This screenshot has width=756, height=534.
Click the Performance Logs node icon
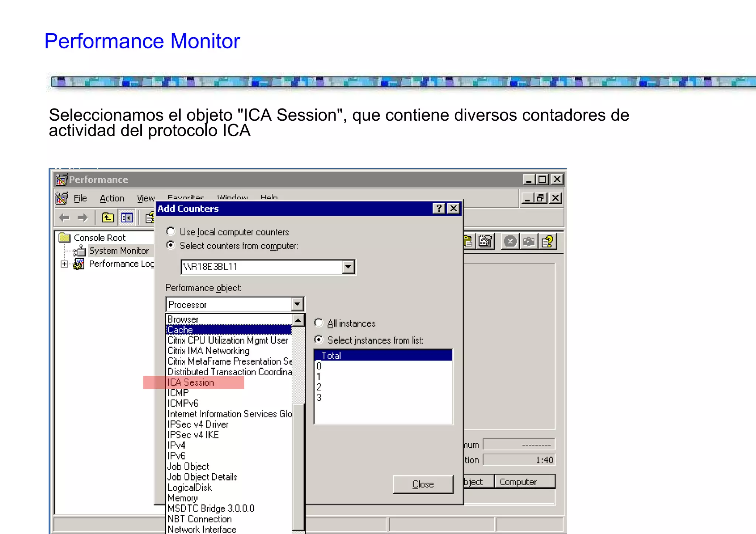79,264
